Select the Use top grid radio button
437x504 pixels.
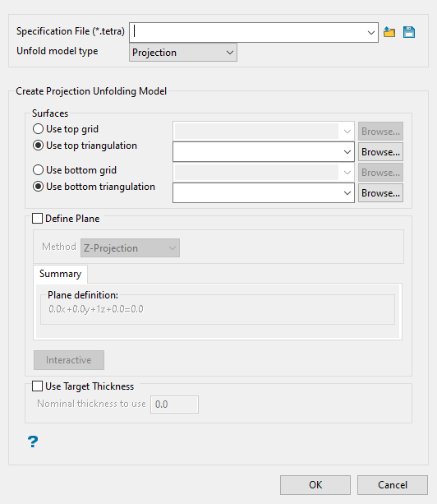pyautogui.click(x=39, y=129)
